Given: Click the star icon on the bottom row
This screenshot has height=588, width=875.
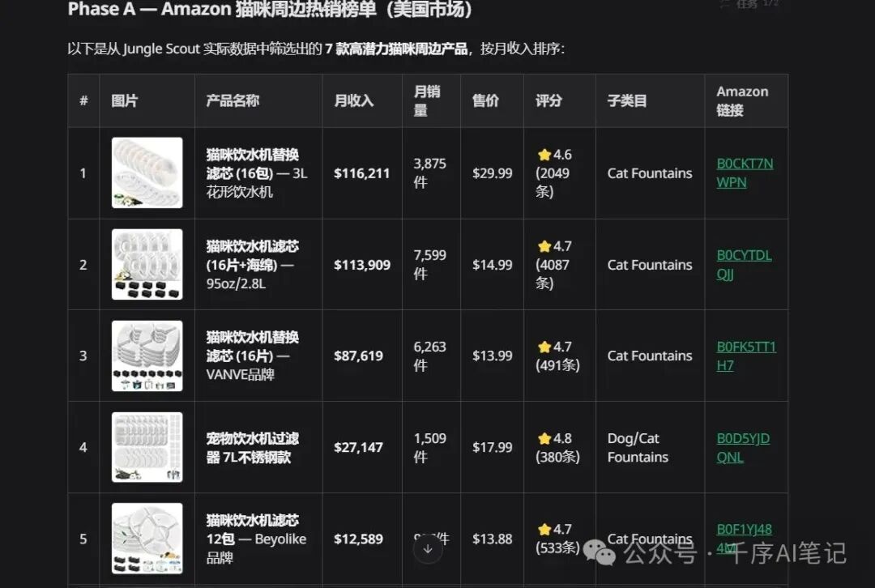Looking at the screenshot, I should click(544, 530).
